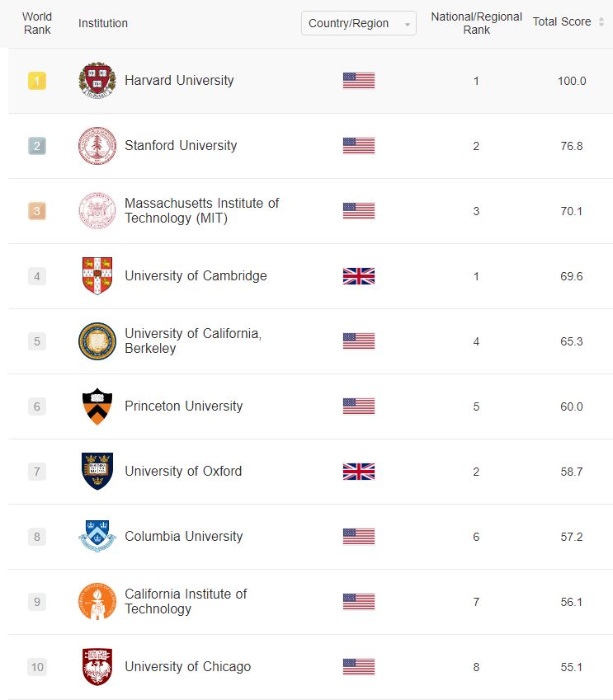Click the Caltech orange torch logo
The image size is (613, 700).
pos(97,602)
